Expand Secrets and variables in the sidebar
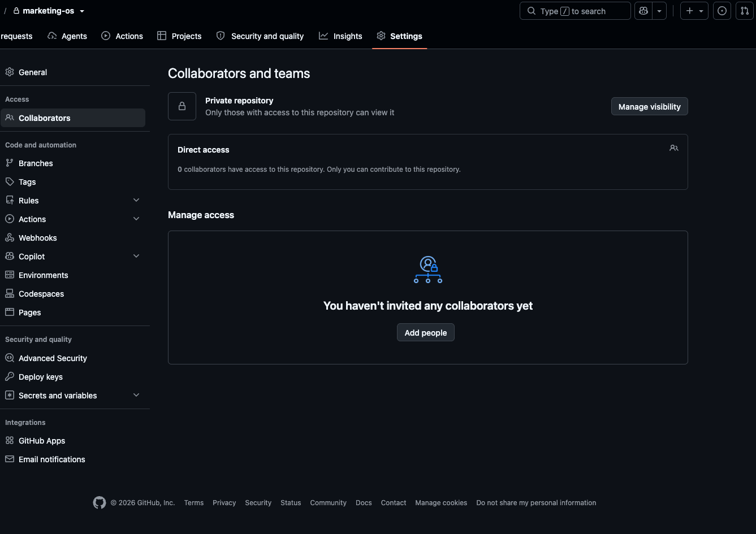Viewport: 756px width, 534px height. 136,396
